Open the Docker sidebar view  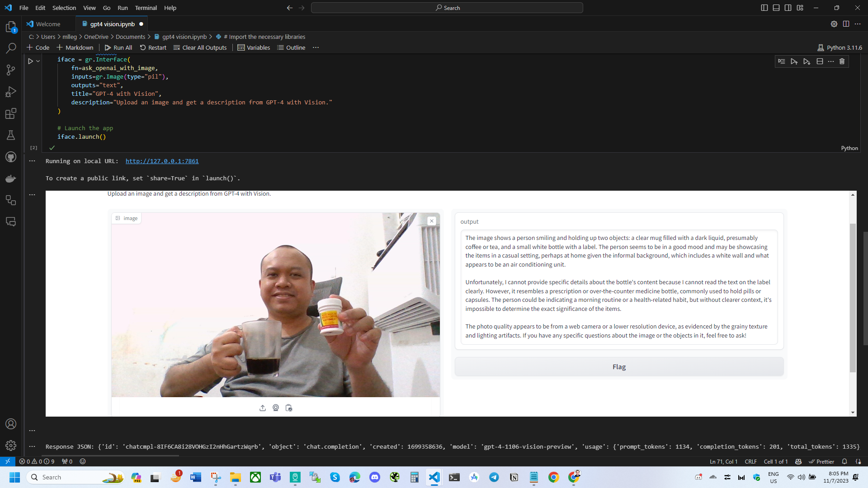pos(11,178)
